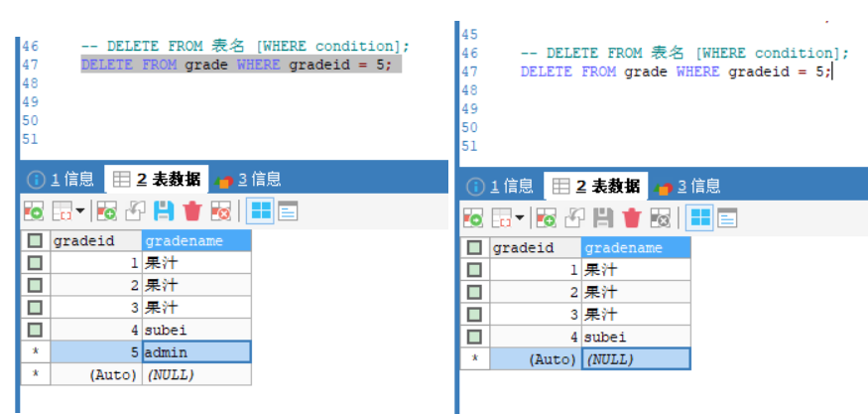Expand the toolbar dropdown arrow in the right pane

coord(519,218)
